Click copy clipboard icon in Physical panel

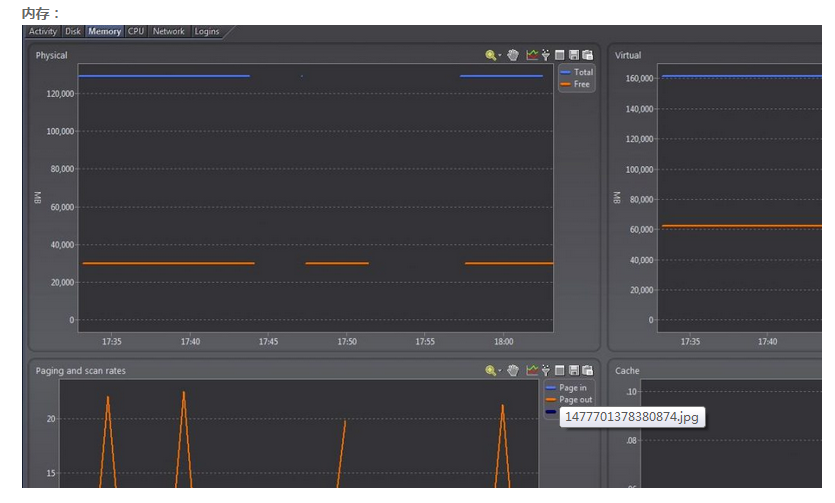click(587, 55)
